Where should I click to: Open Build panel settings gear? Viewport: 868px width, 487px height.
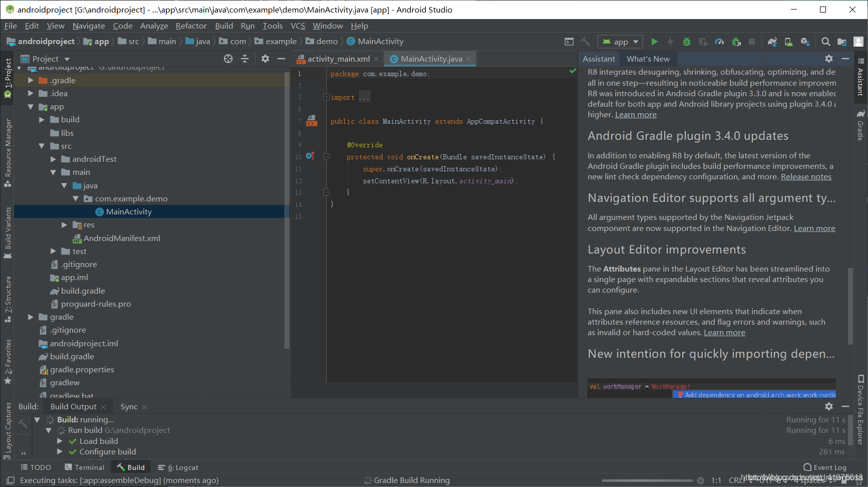tap(829, 406)
